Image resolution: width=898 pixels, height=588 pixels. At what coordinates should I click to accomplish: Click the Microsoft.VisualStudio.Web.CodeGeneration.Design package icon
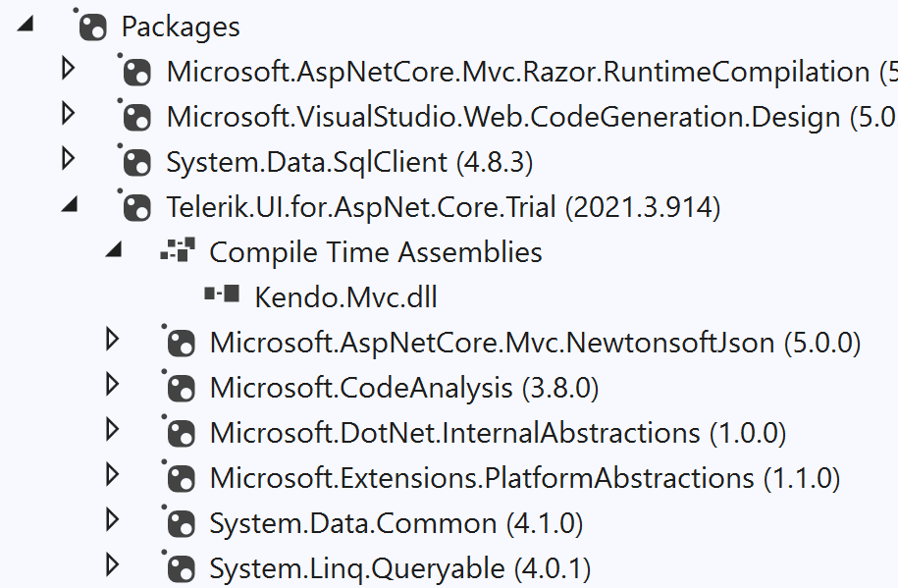pyautogui.click(x=135, y=117)
